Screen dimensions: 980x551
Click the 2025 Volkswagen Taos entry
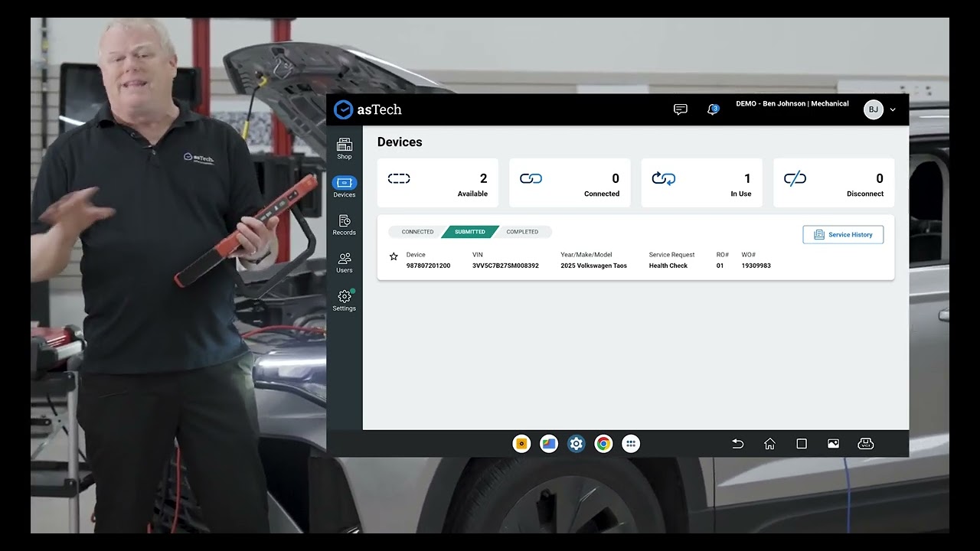(593, 266)
